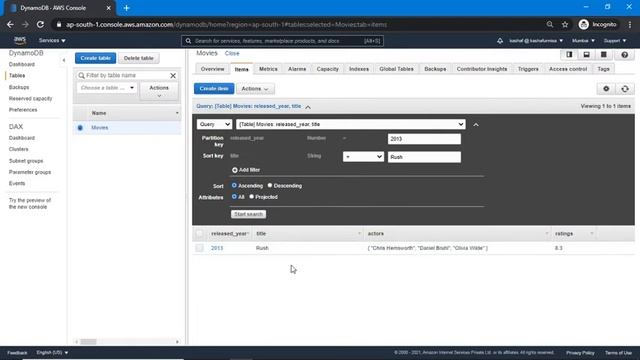Reload the page in browser
This screenshot has height=360, width=640.
40,24
